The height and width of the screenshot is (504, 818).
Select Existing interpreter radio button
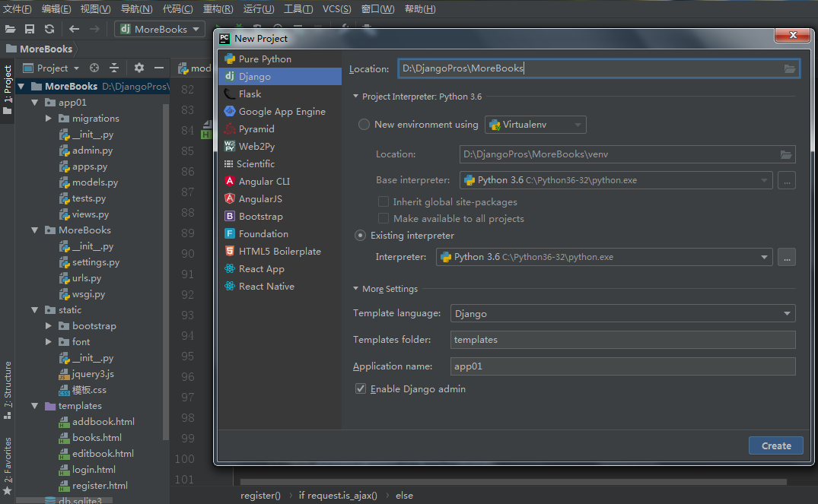pyautogui.click(x=360, y=236)
